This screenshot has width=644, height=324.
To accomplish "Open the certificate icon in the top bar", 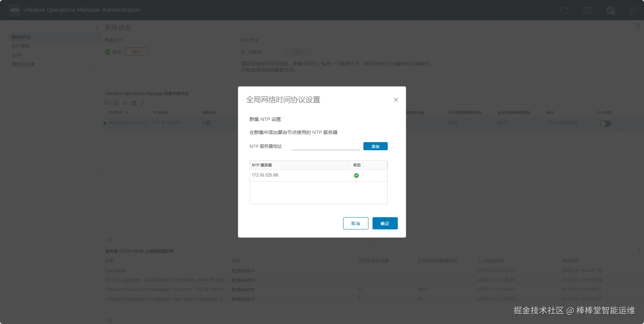I will [587, 10].
